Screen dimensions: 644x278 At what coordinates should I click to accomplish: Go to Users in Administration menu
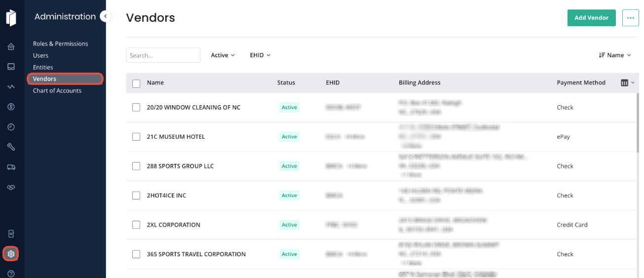click(x=40, y=55)
